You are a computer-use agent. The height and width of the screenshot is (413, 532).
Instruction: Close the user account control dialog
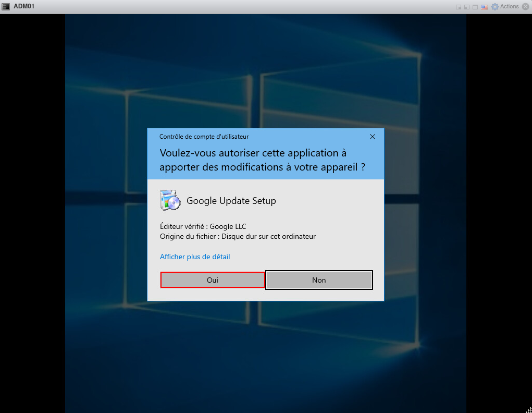[372, 137]
